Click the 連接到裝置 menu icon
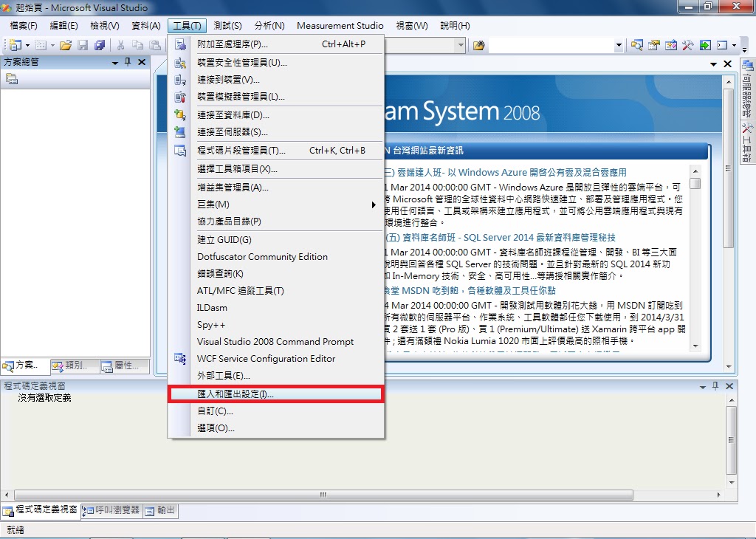 coord(180,80)
